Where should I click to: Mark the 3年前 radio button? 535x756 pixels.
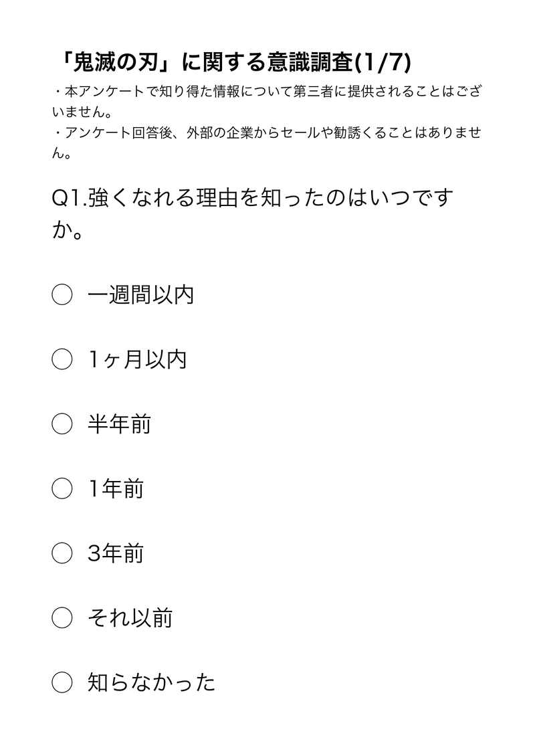click(x=62, y=553)
